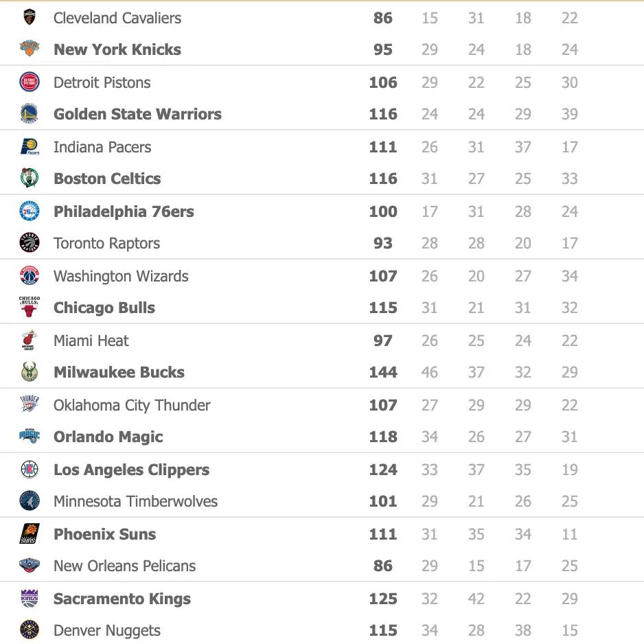Click New Orleans Pelicans team name
Image resolution: width=644 pixels, height=644 pixels.
124,566
